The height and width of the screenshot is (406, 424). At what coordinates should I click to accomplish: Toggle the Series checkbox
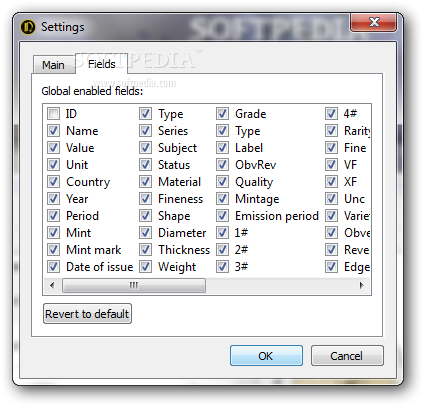pyautogui.click(x=145, y=131)
